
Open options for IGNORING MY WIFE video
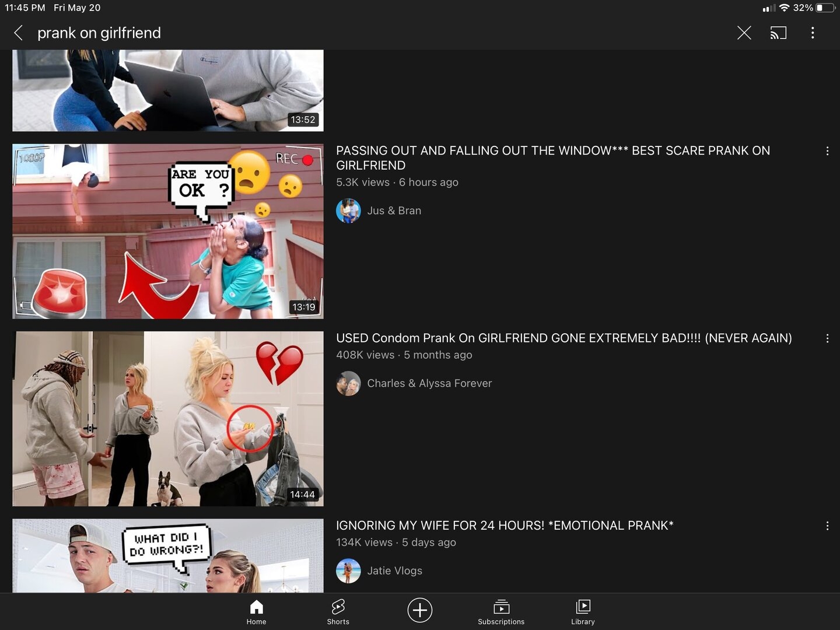point(827,526)
